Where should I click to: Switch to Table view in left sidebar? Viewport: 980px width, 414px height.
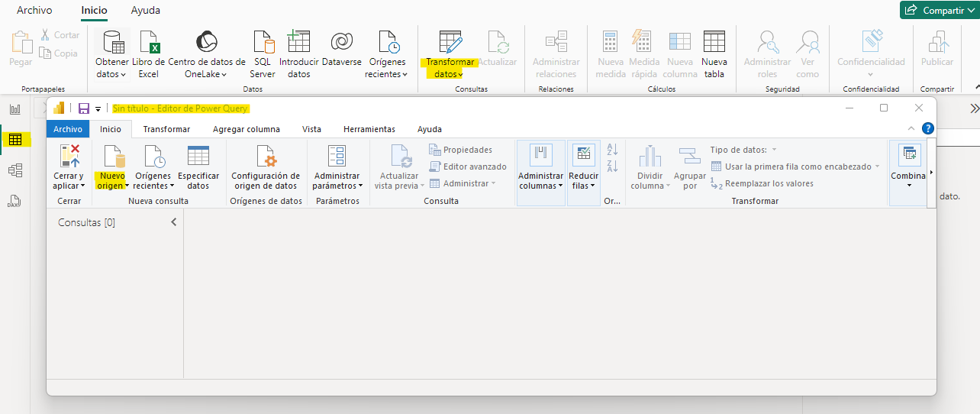[15, 140]
